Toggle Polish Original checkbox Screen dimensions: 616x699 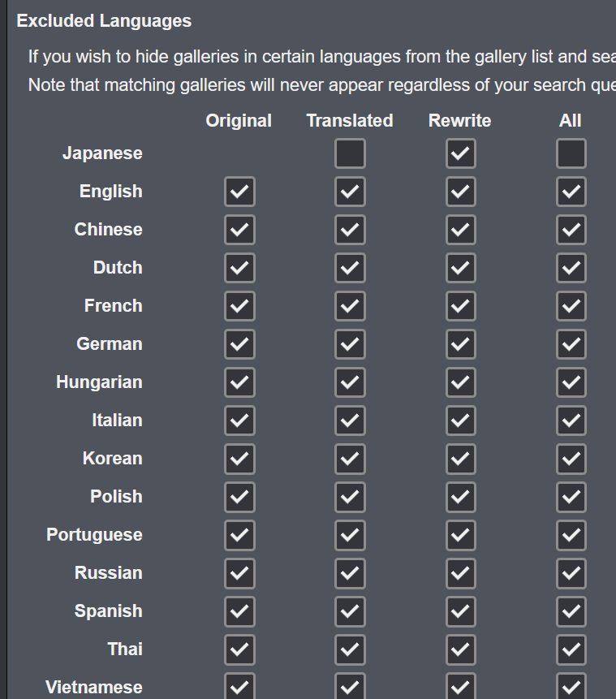[x=239, y=497]
